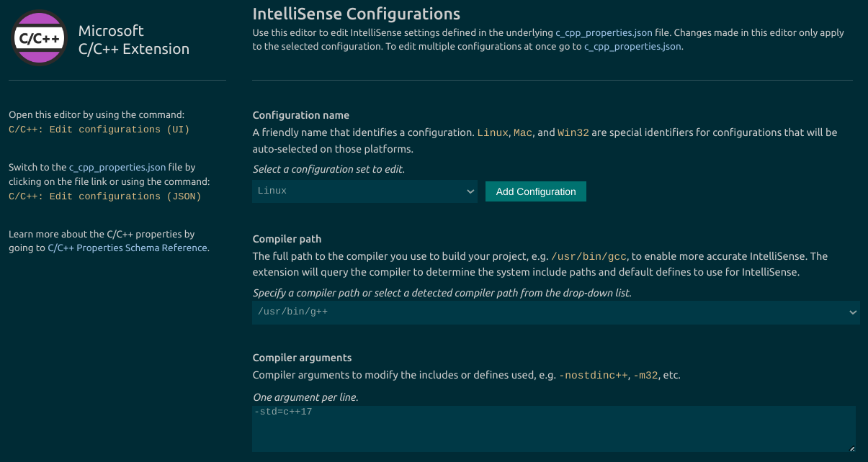
Task: Click the 'Edit configurations (UI)' command text
Action: (99, 130)
